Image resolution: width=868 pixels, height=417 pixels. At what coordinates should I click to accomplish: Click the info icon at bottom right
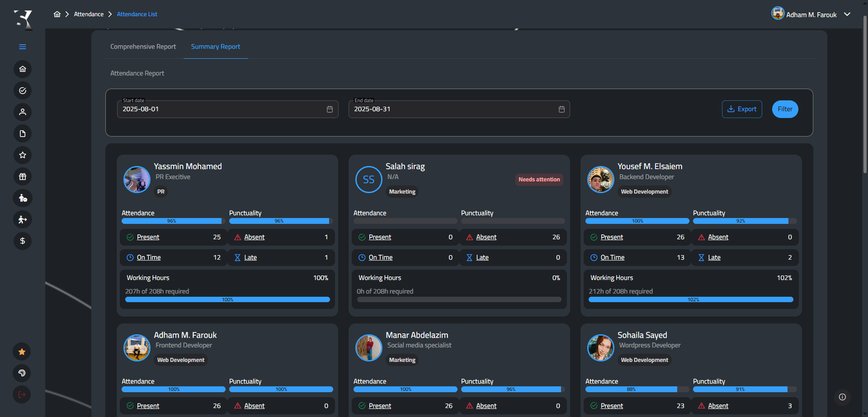pyautogui.click(x=843, y=397)
